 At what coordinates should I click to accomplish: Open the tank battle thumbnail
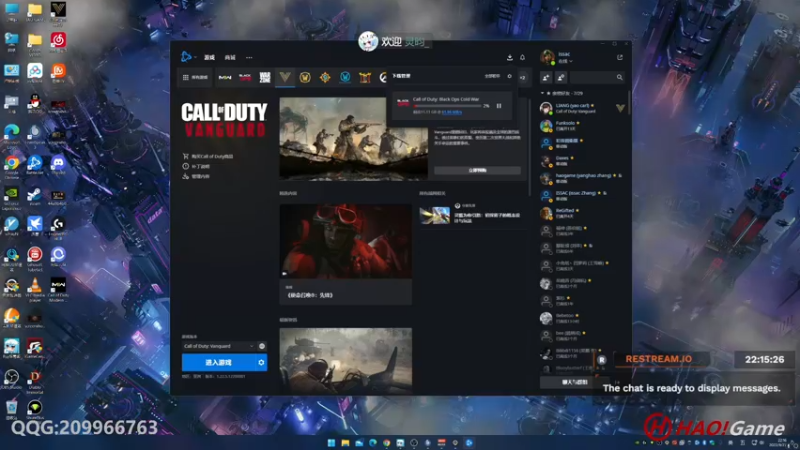coord(345,361)
